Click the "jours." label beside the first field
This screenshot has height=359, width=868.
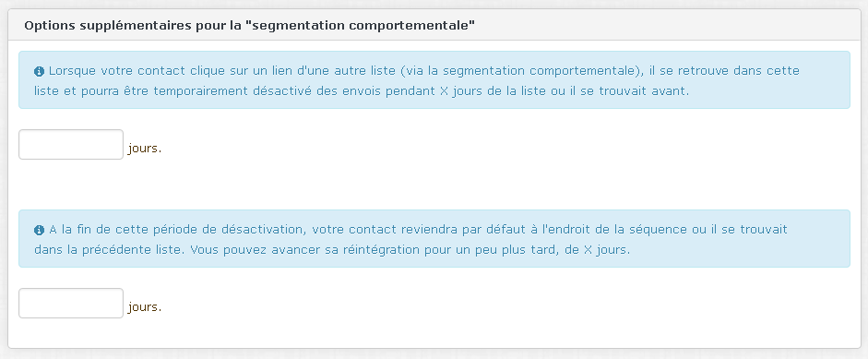(145, 149)
